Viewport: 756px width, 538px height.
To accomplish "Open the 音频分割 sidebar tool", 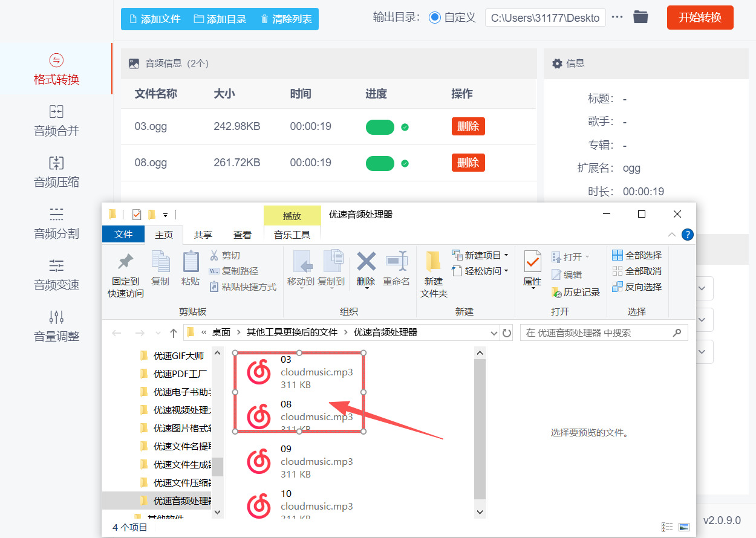I will [56, 224].
